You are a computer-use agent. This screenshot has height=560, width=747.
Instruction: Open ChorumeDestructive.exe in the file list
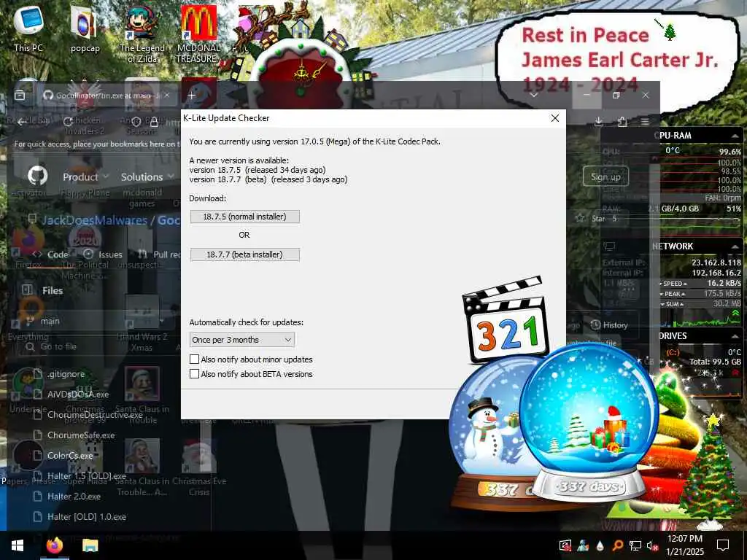(x=95, y=415)
